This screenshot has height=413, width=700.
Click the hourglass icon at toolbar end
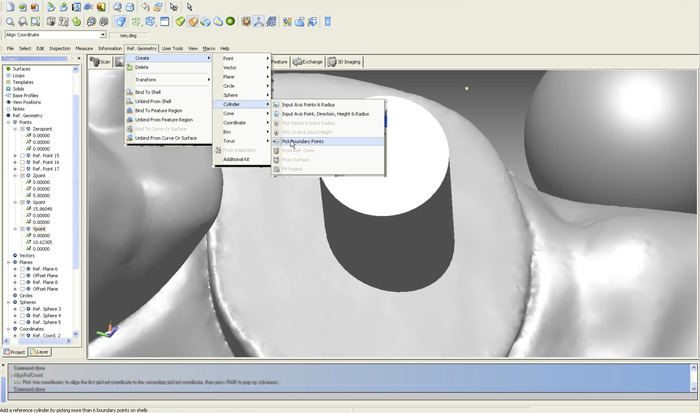coord(327,20)
